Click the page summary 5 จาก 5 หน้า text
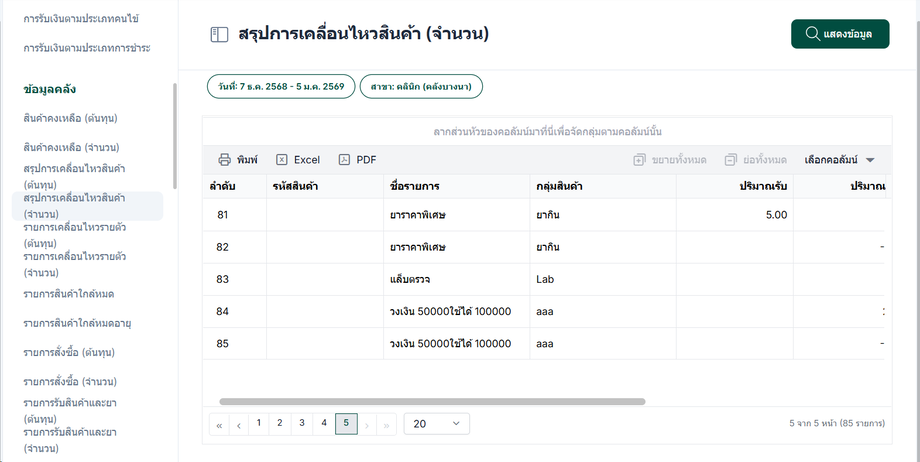The width and height of the screenshot is (920, 462). point(837,423)
